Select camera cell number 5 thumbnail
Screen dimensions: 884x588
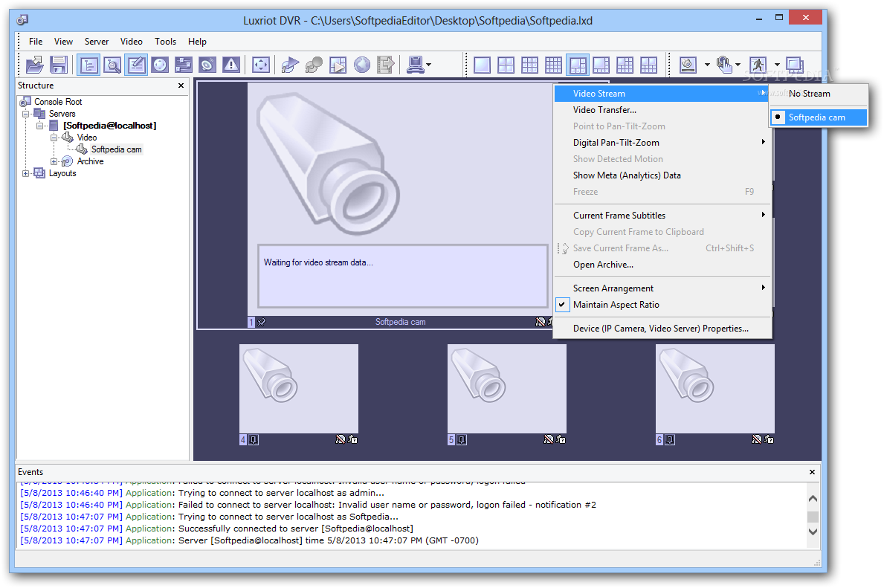point(507,389)
